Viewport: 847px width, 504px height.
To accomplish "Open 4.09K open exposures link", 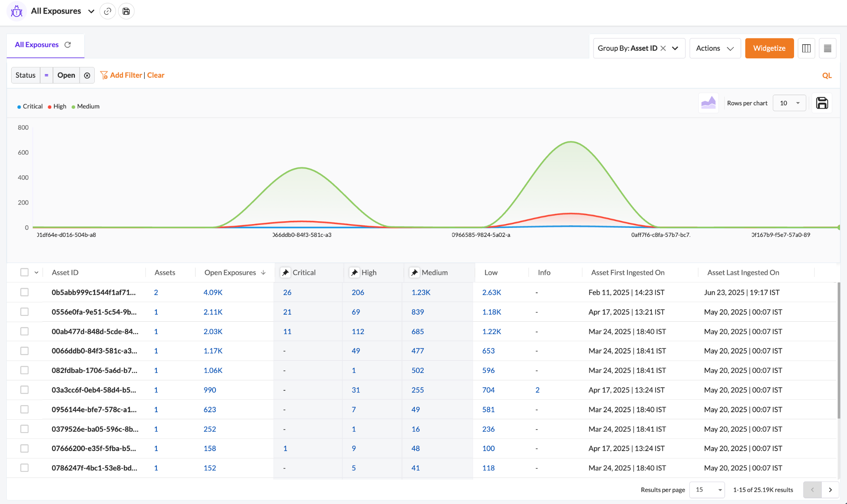I will (213, 292).
